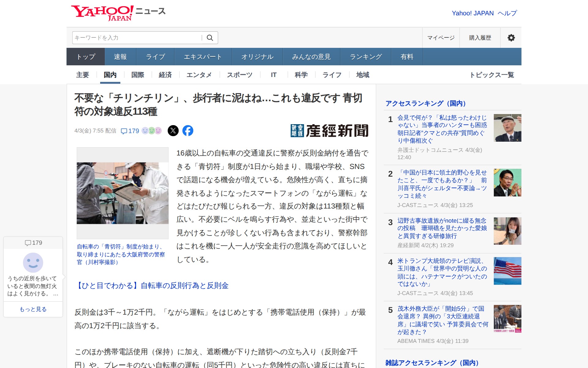Image resolution: width=588 pixels, height=368 pixels.
Task: Switch to the 経済 category tab
Action: point(165,75)
